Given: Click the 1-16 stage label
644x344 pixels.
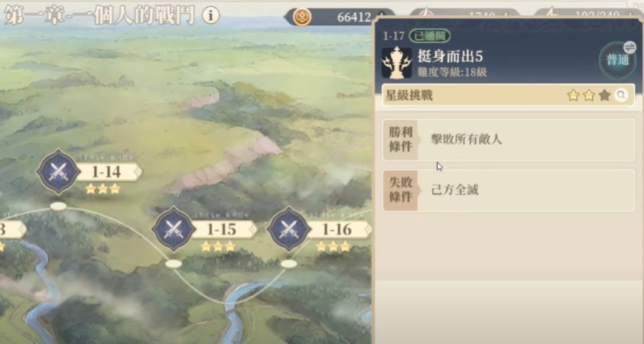Looking at the screenshot, I should pyautogui.click(x=339, y=229).
